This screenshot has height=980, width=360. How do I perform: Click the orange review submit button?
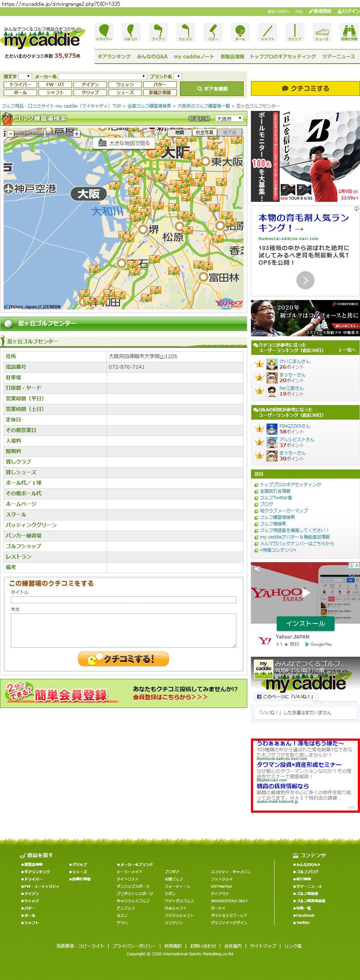[x=123, y=659]
